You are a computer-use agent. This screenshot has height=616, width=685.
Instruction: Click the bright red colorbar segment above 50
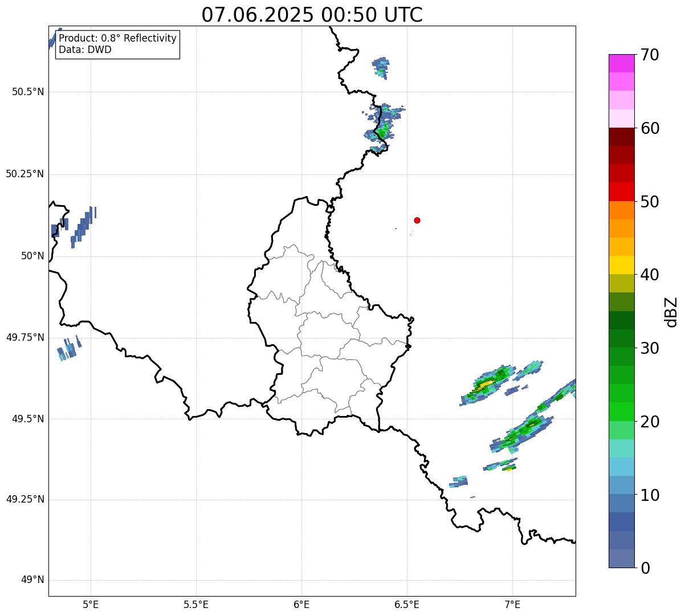click(621, 191)
